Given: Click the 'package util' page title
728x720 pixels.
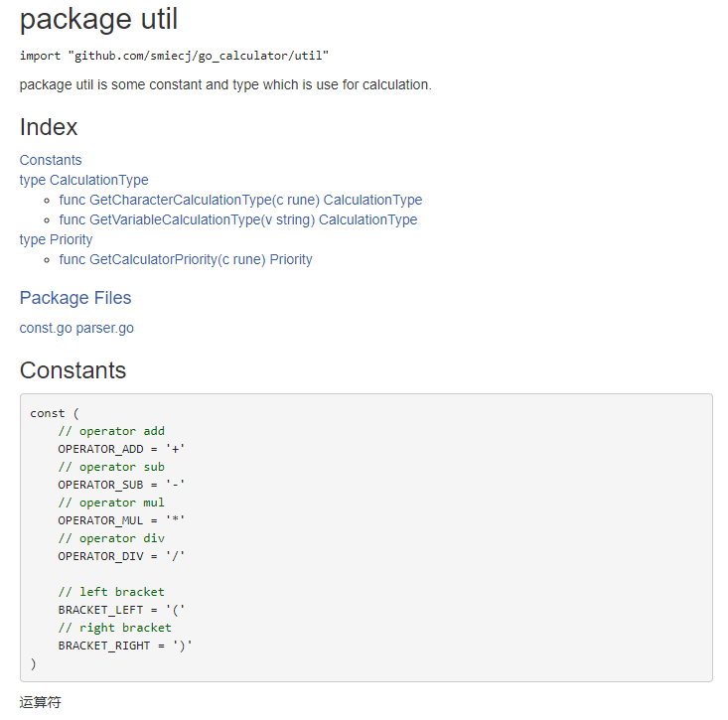Looking at the screenshot, I should [x=99, y=18].
